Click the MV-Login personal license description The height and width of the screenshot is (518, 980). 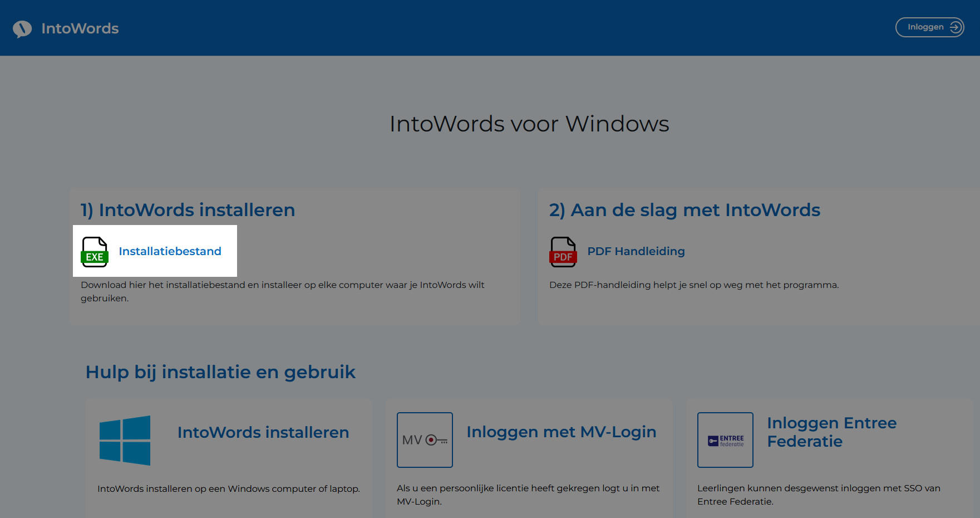click(x=528, y=495)
